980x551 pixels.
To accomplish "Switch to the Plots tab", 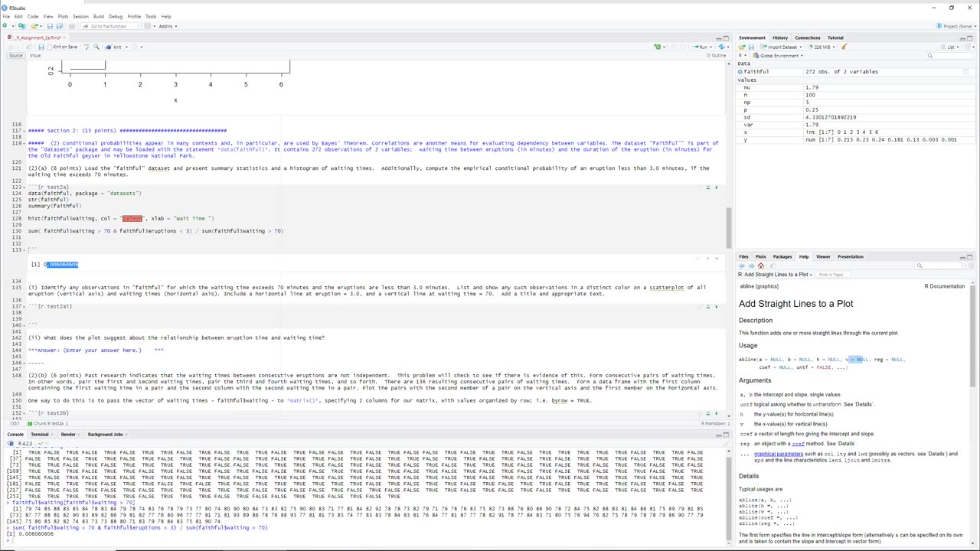I will tap(760, 256).
